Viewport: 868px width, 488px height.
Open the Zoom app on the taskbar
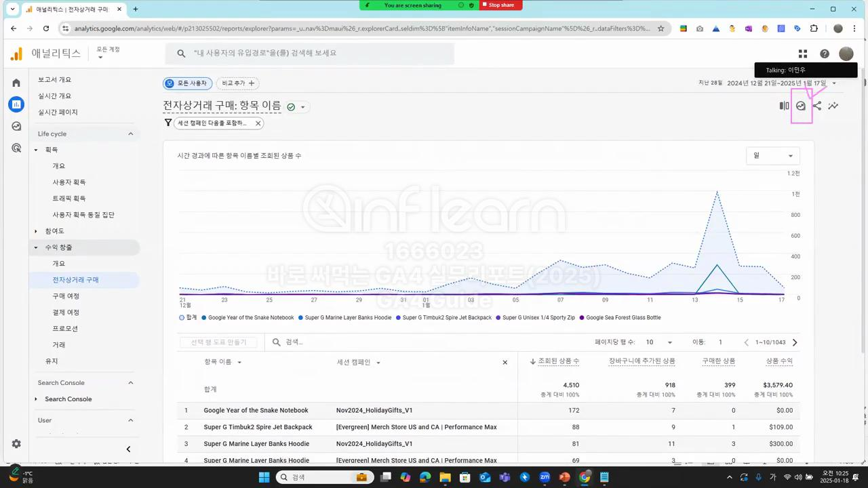point(545,477)
